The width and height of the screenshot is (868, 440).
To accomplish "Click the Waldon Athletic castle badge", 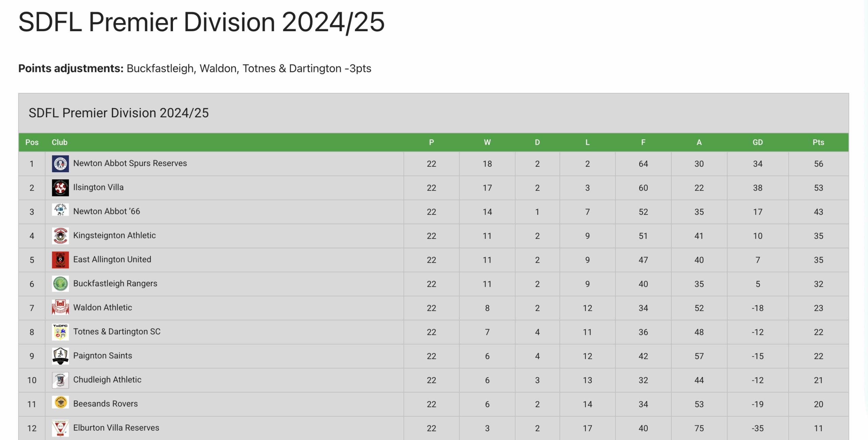I will (x=60, y=307).
